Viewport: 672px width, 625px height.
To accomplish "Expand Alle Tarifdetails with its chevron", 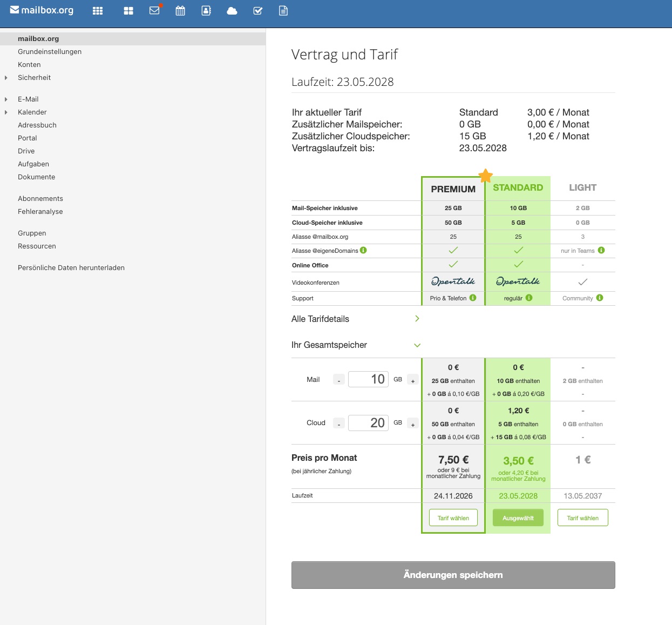I will 417,319.
